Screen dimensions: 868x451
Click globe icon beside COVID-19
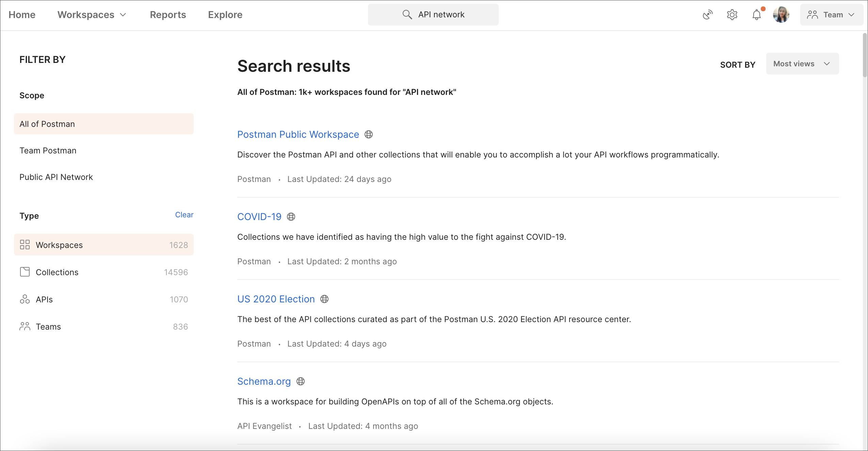[291, 217]
